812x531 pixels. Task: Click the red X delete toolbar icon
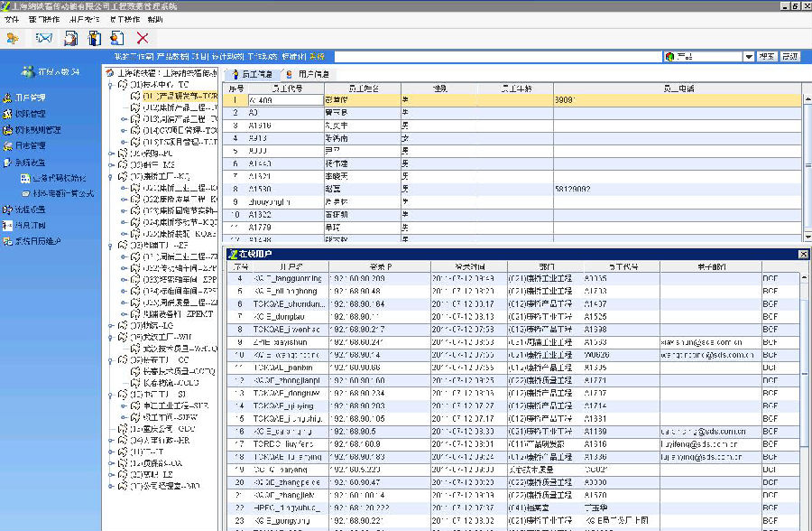143,38
